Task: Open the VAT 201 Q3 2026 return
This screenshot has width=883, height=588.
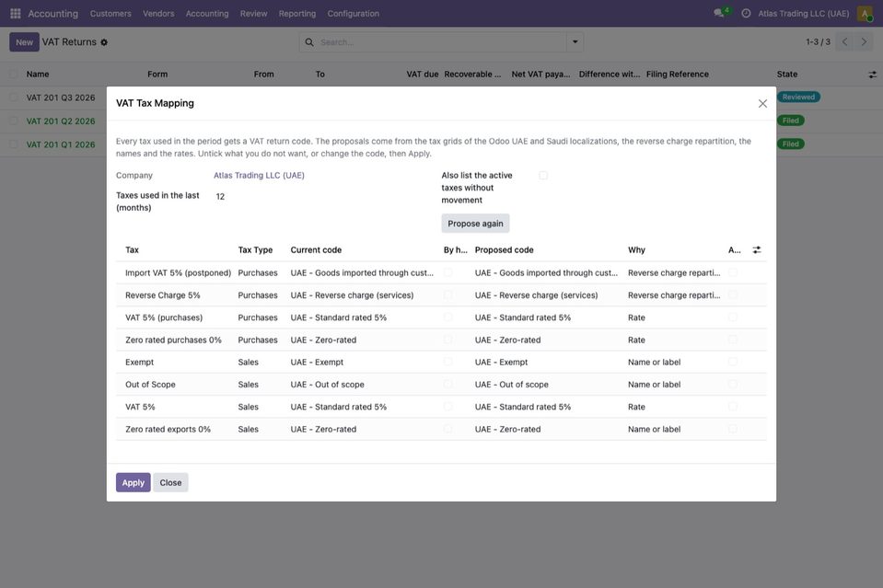Action: pyautogui.click(x=61, y=98)
